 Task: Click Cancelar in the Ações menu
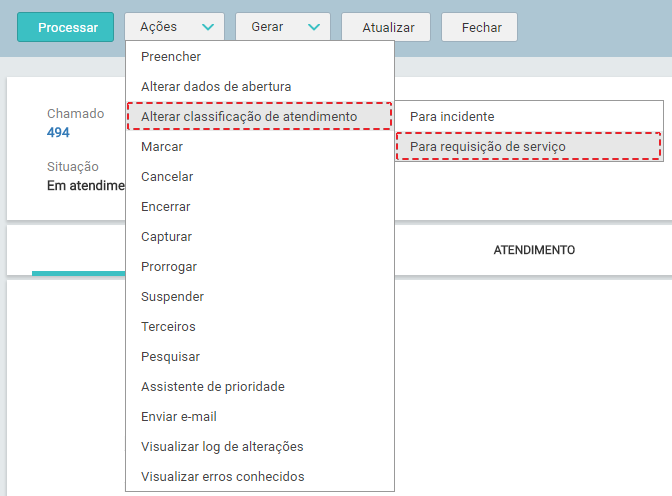click(167, 177)
